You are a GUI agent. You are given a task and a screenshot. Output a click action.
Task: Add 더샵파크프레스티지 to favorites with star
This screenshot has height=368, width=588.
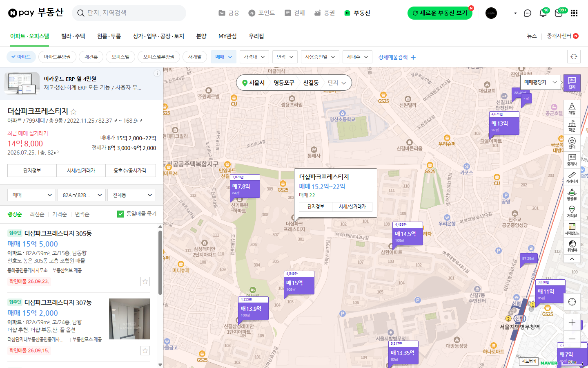tap(73, 112)
